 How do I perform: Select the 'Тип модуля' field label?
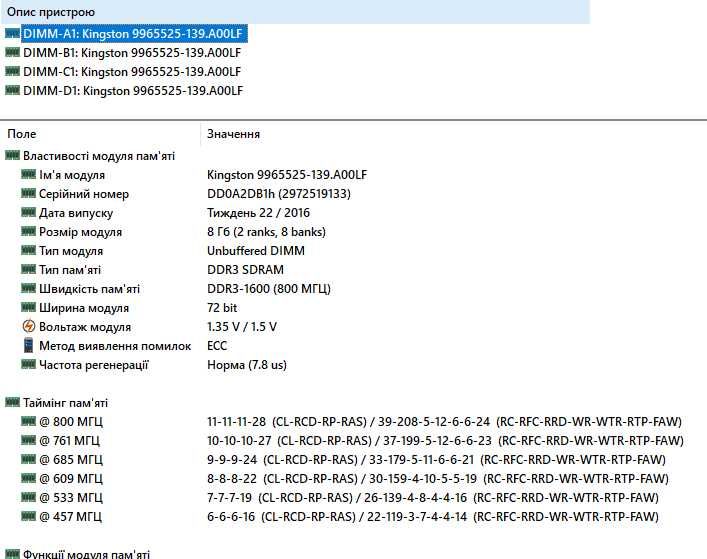pos(71,251)
